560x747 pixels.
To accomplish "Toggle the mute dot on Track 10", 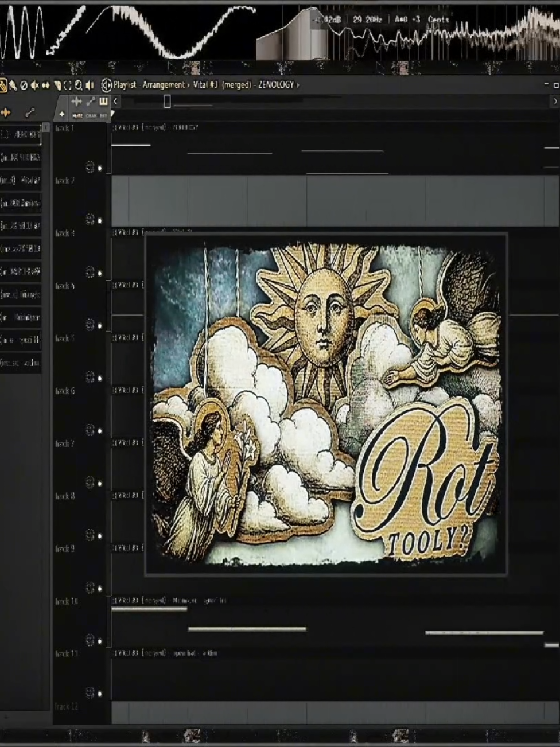I will [99, 641].
